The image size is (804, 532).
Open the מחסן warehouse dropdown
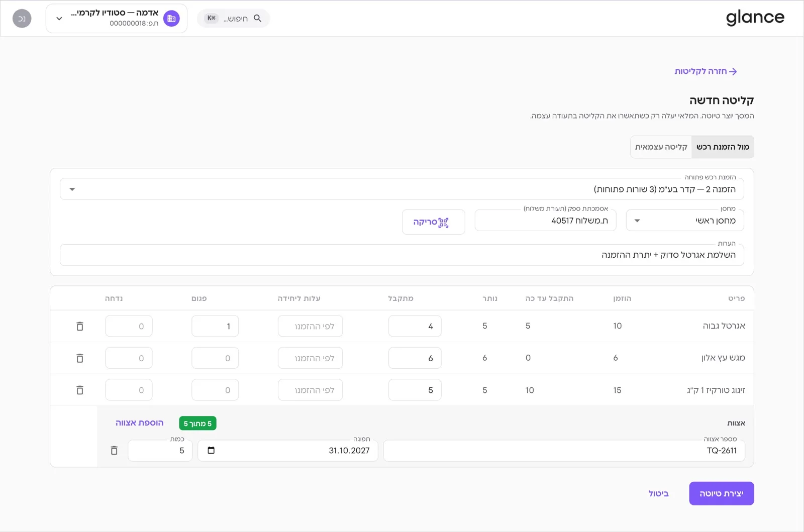click(685, 221)
